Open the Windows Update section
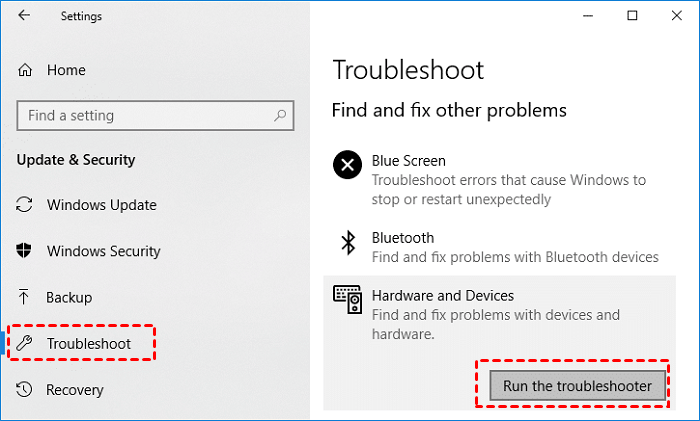The width and height of the screenshot is (700, 421). pyautogui.click(x=101, y=205)
